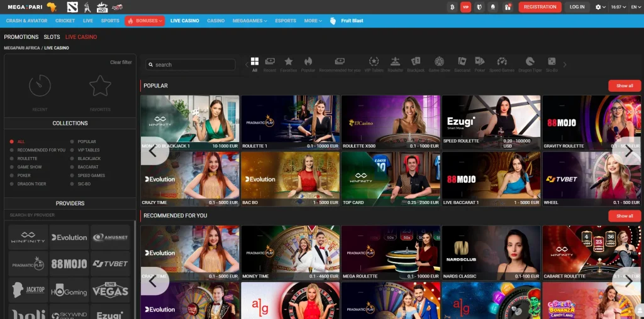The width and height of the screenshot is (644, 319).
Task: Open the Megagames dropdown in navigation
Action: tap(249, 21)
